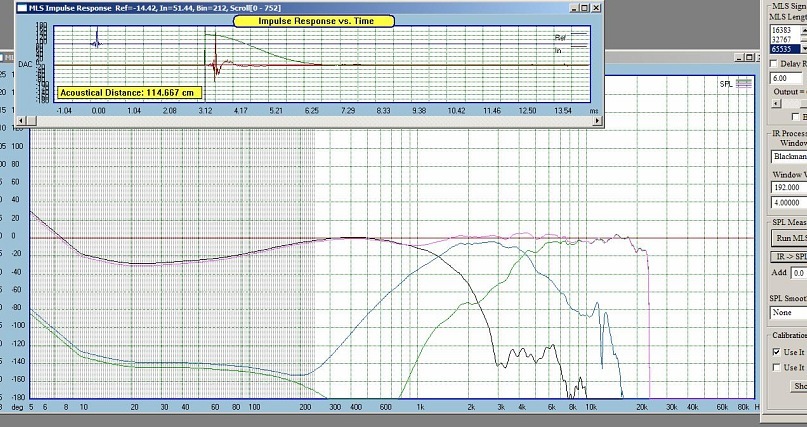Enable the Delay checkbox
Viewport: 807px width, 427px height.
coord(774,64)
